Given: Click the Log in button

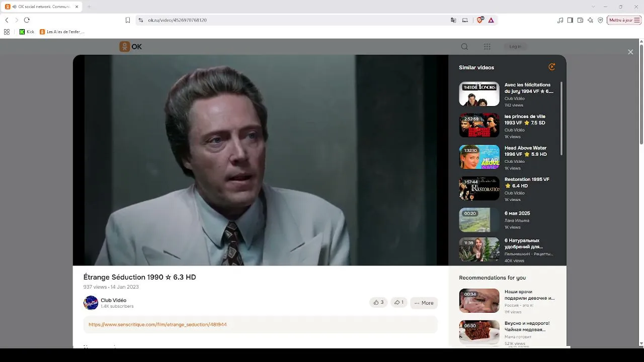Looking at the screenshot, I should coord(515,47).
